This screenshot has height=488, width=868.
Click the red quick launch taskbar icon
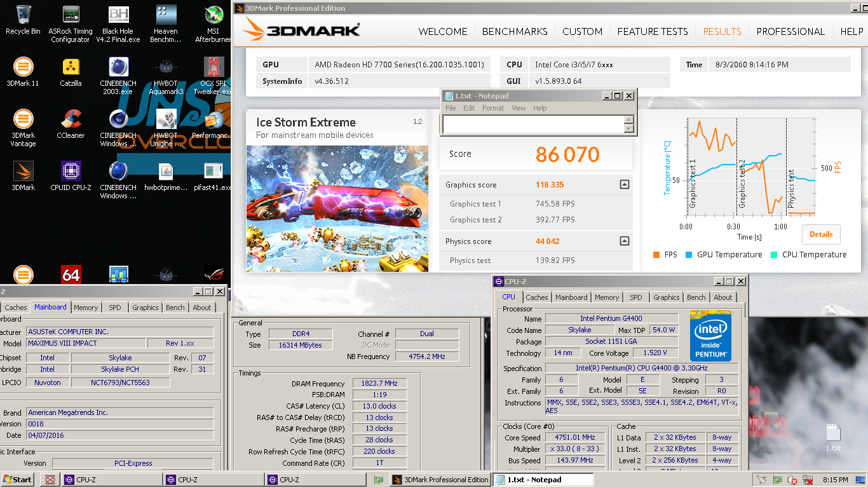tap(50, 480)
